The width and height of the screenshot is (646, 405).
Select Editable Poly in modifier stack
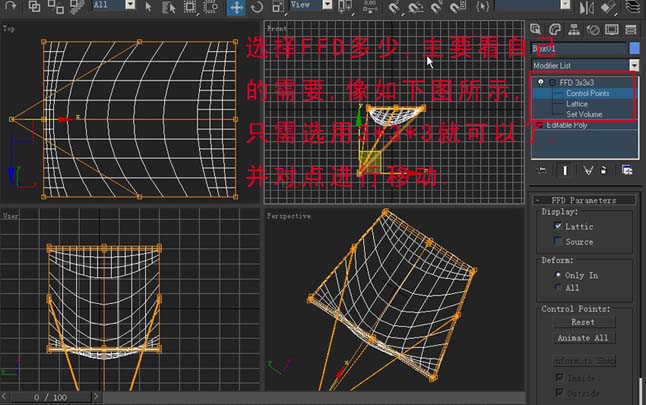click(566, 125)
